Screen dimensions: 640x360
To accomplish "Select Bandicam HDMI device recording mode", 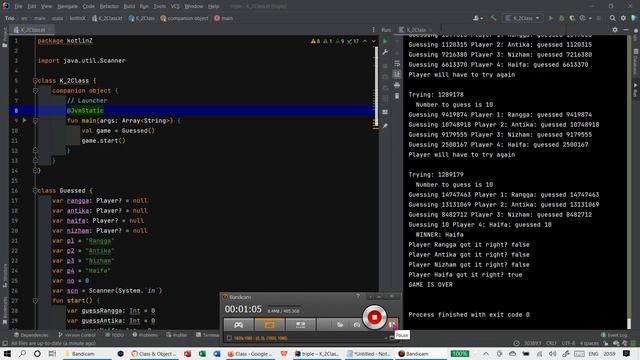I will 300,324.
